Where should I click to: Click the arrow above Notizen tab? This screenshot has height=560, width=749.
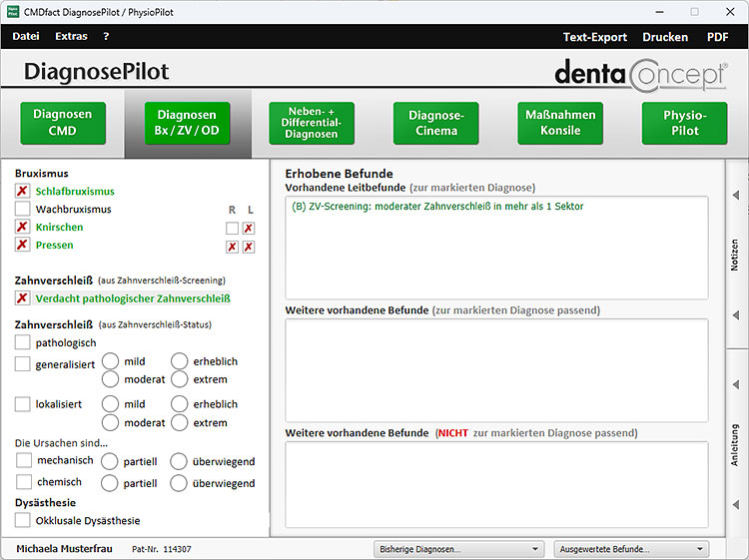pyautogui.click(x=736, y=195)
